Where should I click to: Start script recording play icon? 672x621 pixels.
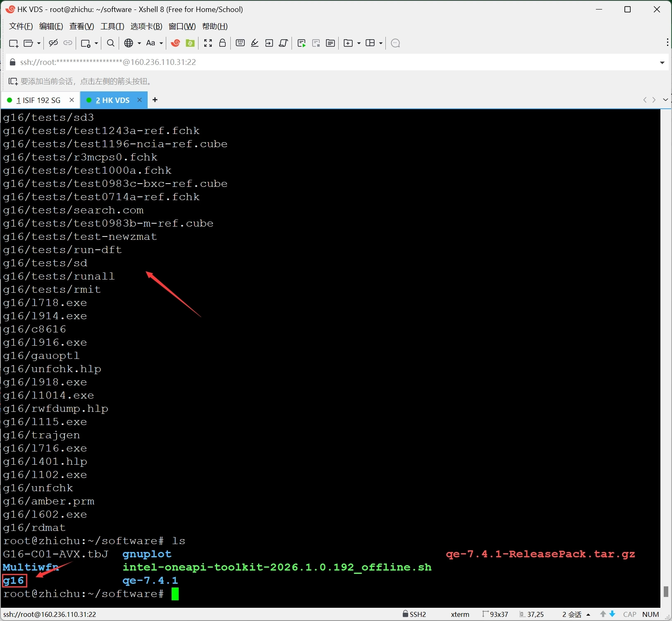(x=301, y=43)
